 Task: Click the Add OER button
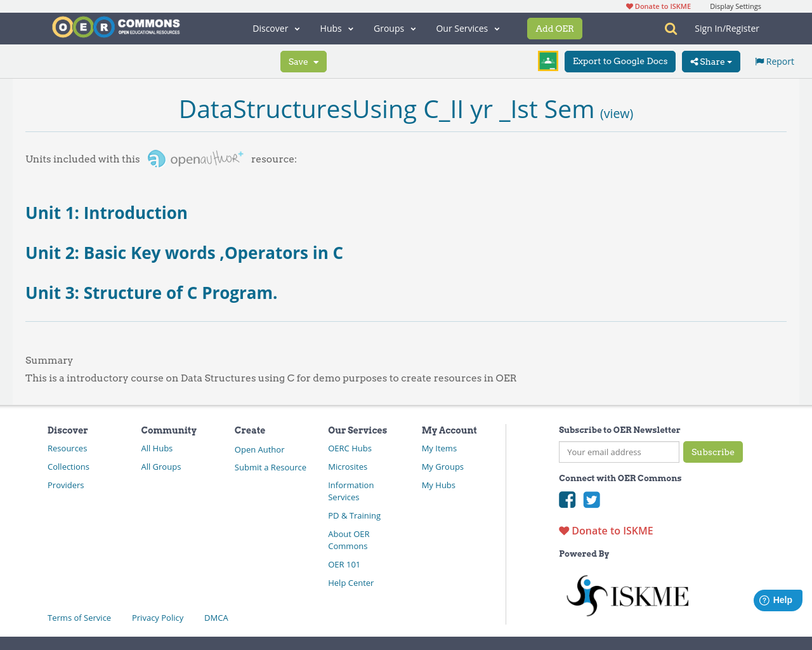[x=554, y=29]
